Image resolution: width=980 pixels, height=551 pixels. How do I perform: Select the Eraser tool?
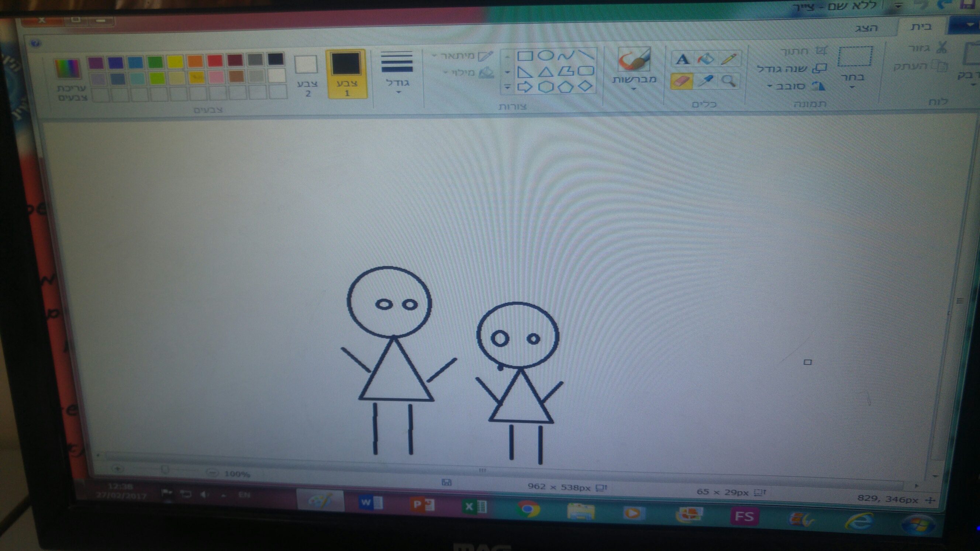click(681, 82)
